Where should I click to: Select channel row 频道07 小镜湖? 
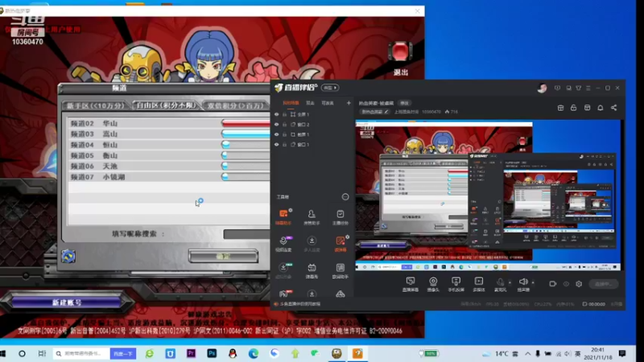(168, 177)
